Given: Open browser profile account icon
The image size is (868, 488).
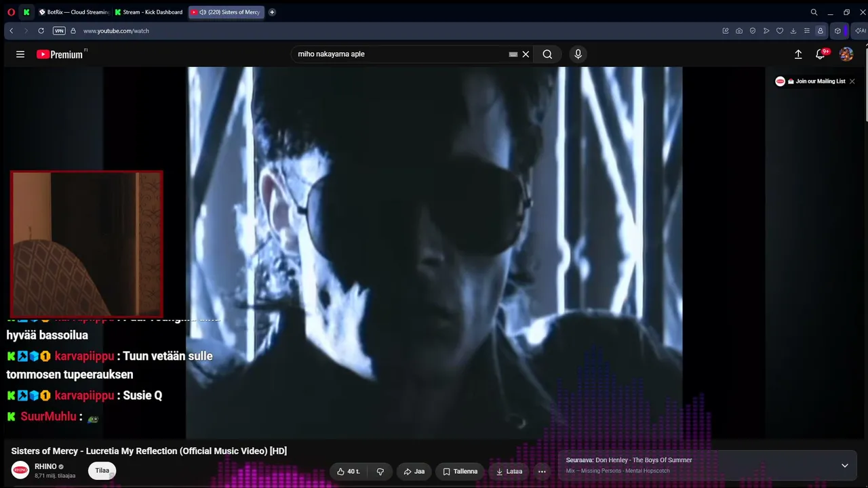Looking at the screenshot, I should (x=821, y=30).
